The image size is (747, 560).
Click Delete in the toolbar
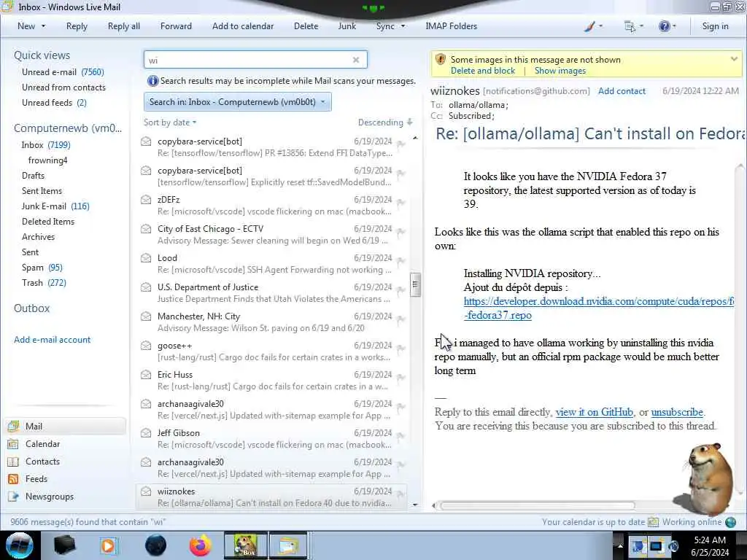pyautogui.click(x=306, y=26)
